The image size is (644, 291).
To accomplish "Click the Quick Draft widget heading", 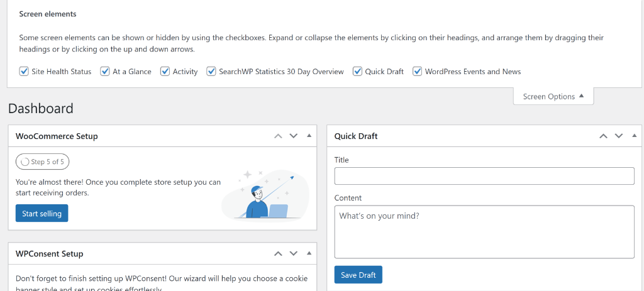I will 356,136.
